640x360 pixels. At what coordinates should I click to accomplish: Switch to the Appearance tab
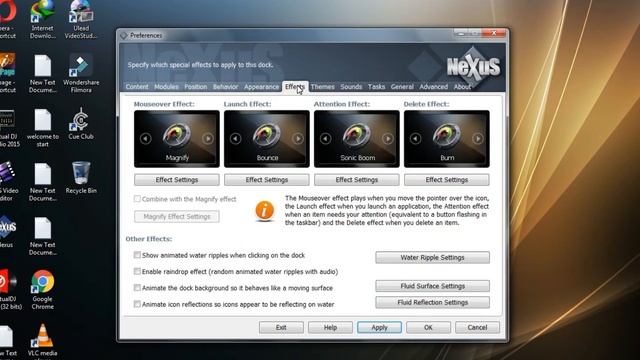[262, 87]
